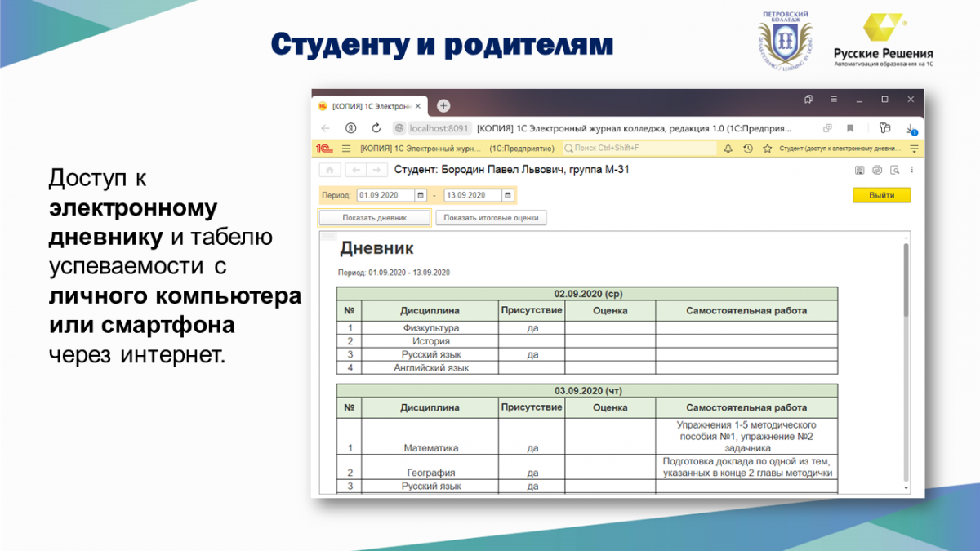The image size is (980, 551).
Task: Click the 03.09.2020 (чт) date header
Action: coord(587,391)
